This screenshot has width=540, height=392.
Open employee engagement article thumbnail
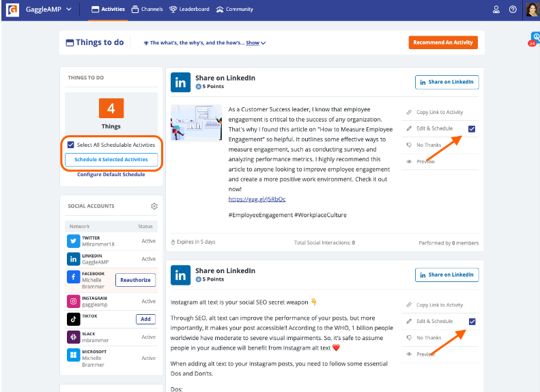[197, 123]
